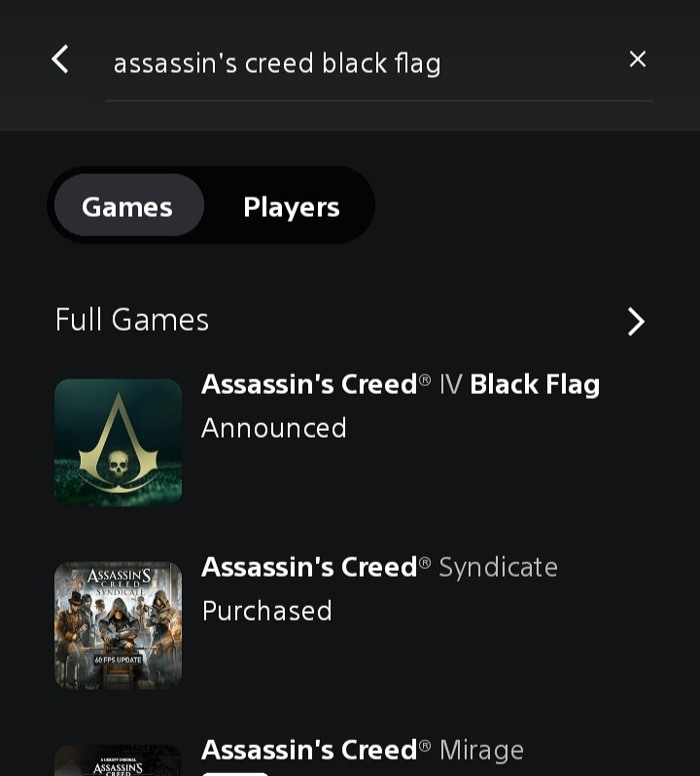Open the Assassin's Creed Mirage cover thumbnail
The image size is (700, 776).
click(x=118, y=760)
